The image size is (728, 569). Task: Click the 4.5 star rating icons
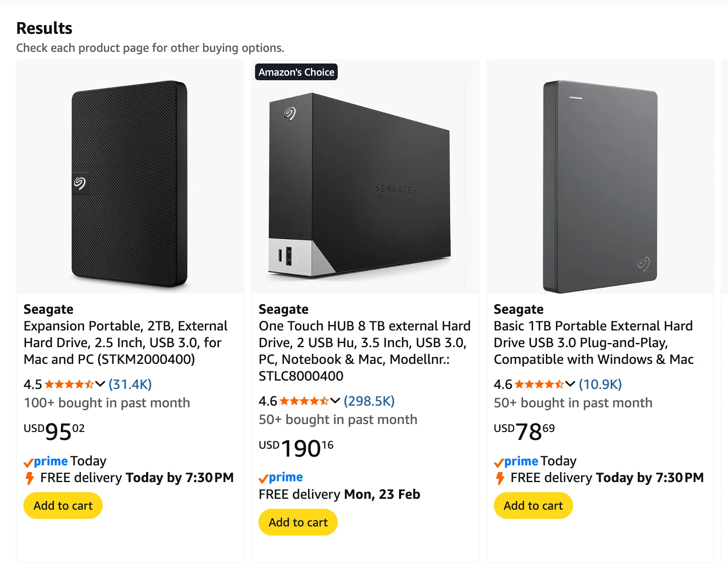click(69, 384)
